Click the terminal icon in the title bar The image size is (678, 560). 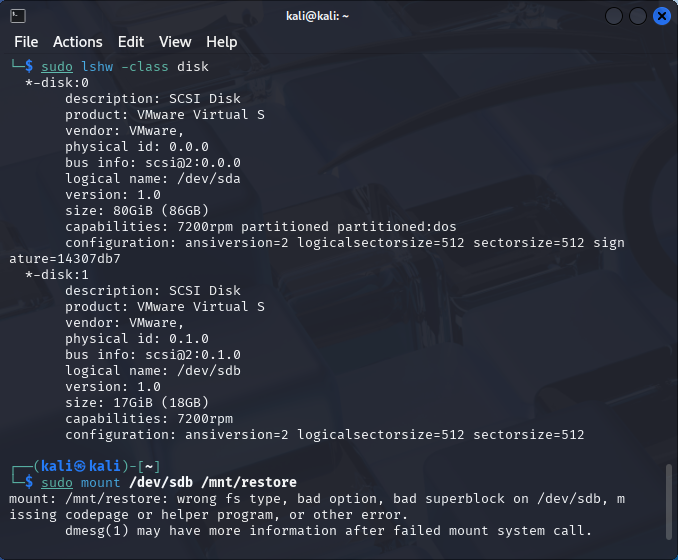click(18, 16)
